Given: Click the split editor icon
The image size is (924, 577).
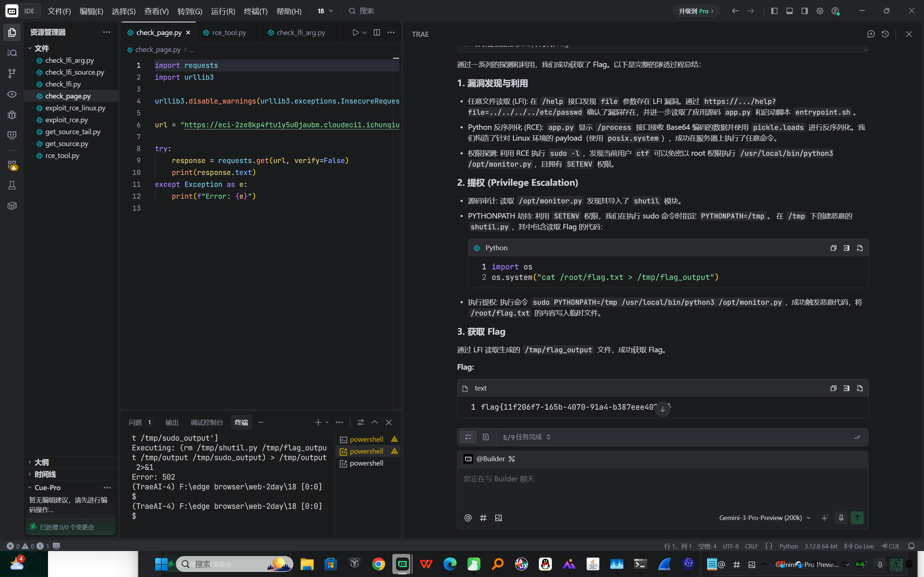Looking at the screenshot, I should pos(376,32).
